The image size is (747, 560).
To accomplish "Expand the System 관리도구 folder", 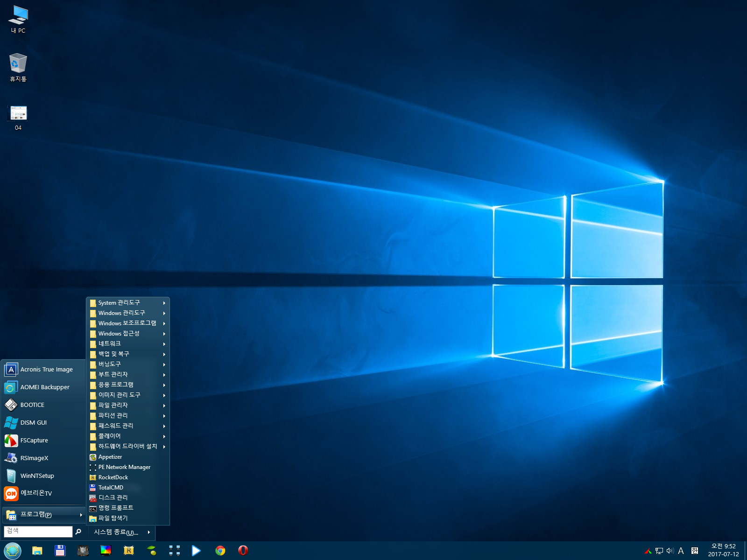I will tap(128, 303).
